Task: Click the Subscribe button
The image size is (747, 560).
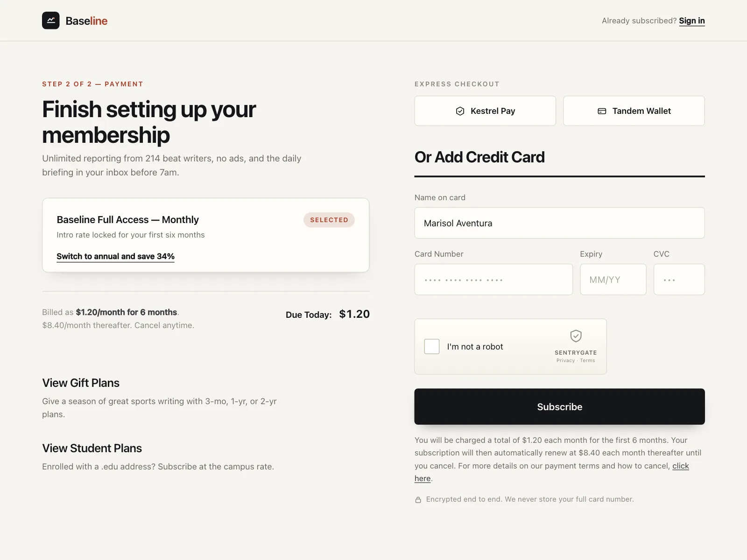Action: coord(560,406)
